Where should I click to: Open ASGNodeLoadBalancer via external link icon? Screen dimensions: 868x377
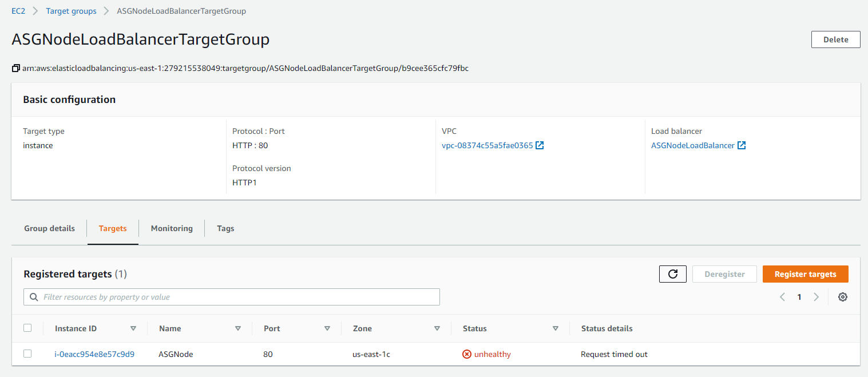pyautogui.click(x=742, y=145)
